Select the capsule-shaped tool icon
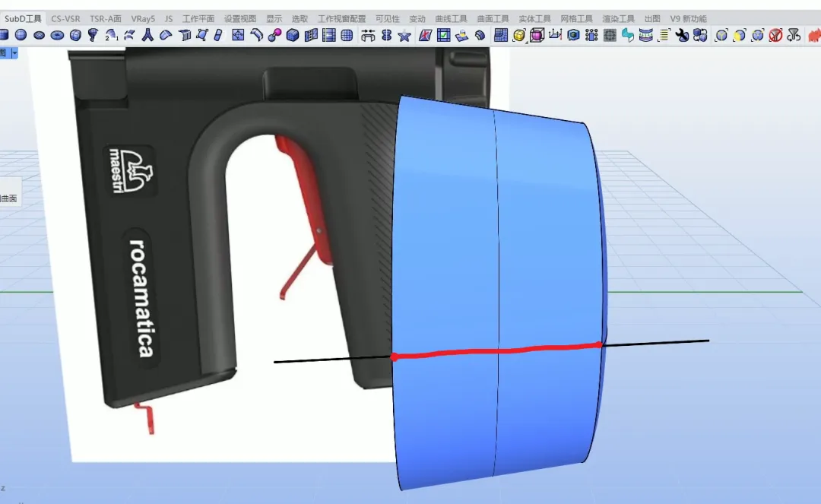The width and height of the screenshot is (821, 504). (218, 35)
